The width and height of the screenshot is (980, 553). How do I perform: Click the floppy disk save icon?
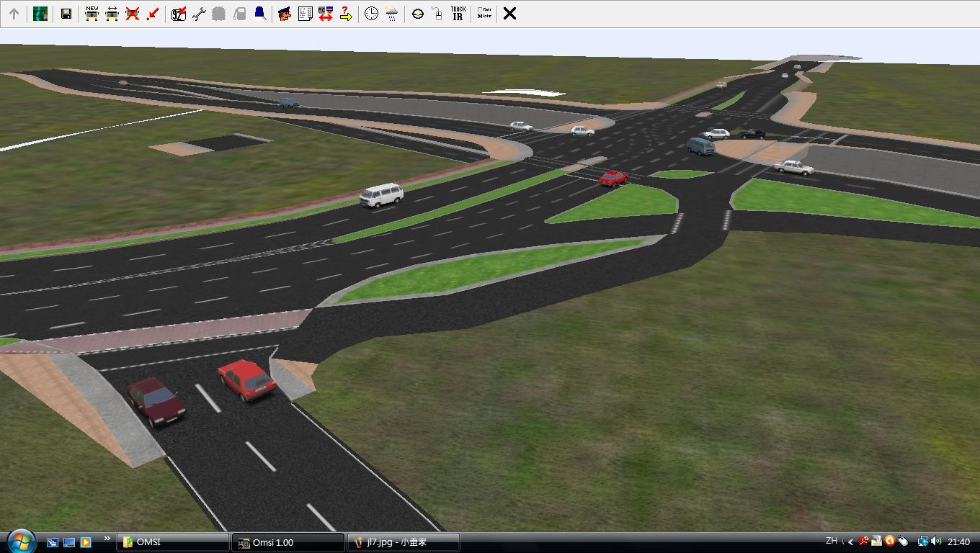click(66, 14)
